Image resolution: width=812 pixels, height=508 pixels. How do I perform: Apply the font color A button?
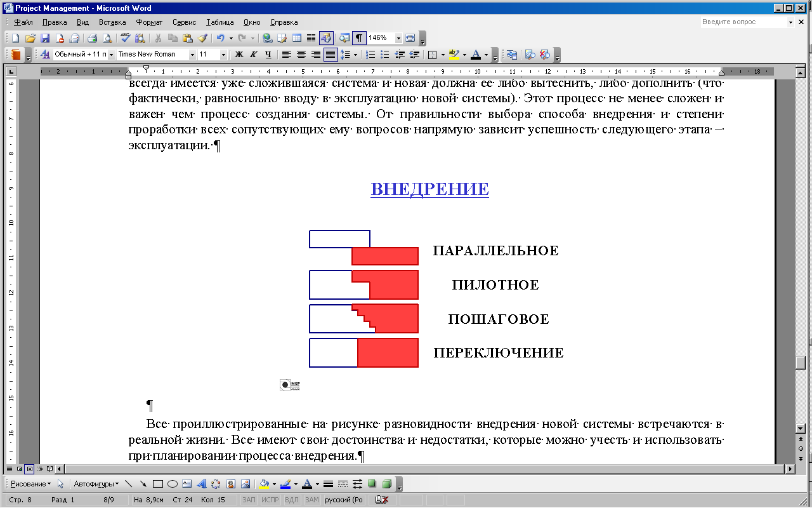[476, 55]
